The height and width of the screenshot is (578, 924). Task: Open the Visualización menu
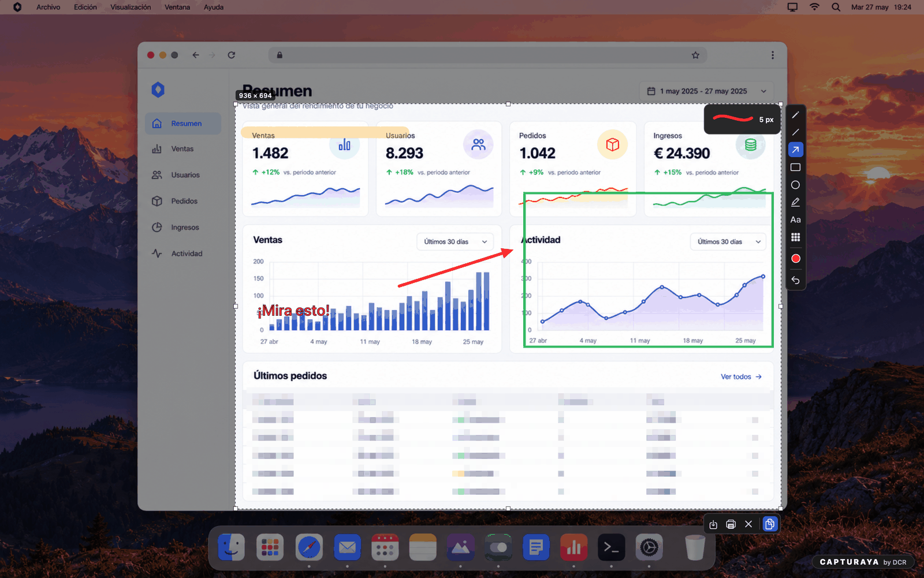tap(131, 7)
